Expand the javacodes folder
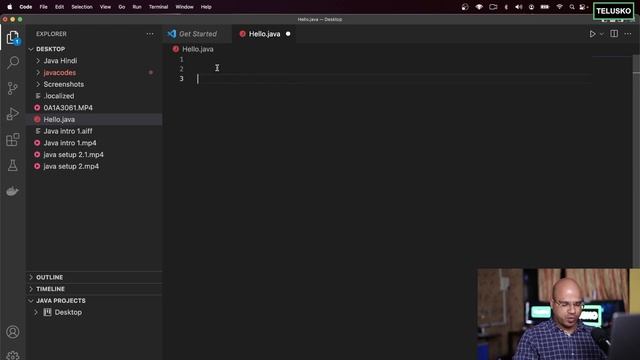The image size is (640, 360). [60, 73]
